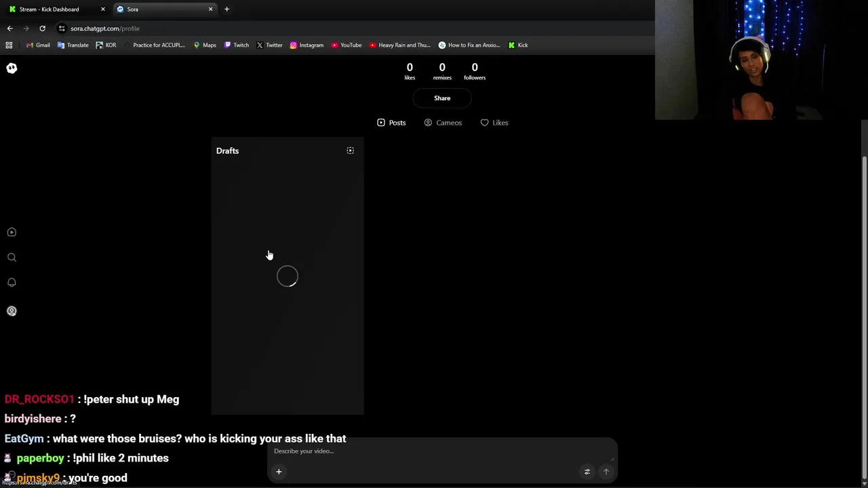Focus the Describe your video field
The width and height of the screenshot is (868, 488).
442,451
